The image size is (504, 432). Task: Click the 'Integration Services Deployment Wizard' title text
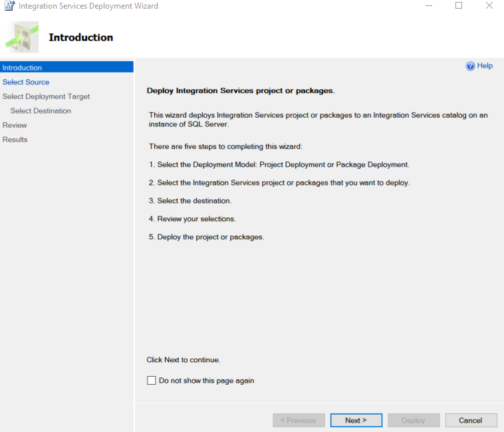[x=88, y=6]
